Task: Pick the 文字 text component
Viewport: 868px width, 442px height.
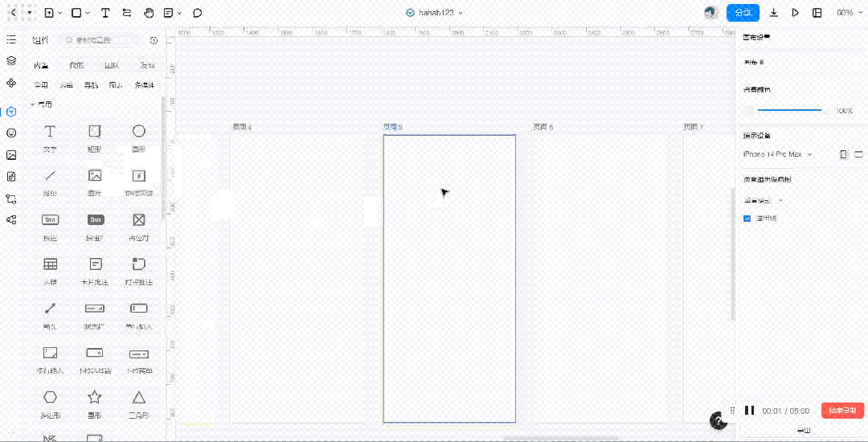Action: click(50, 137)
